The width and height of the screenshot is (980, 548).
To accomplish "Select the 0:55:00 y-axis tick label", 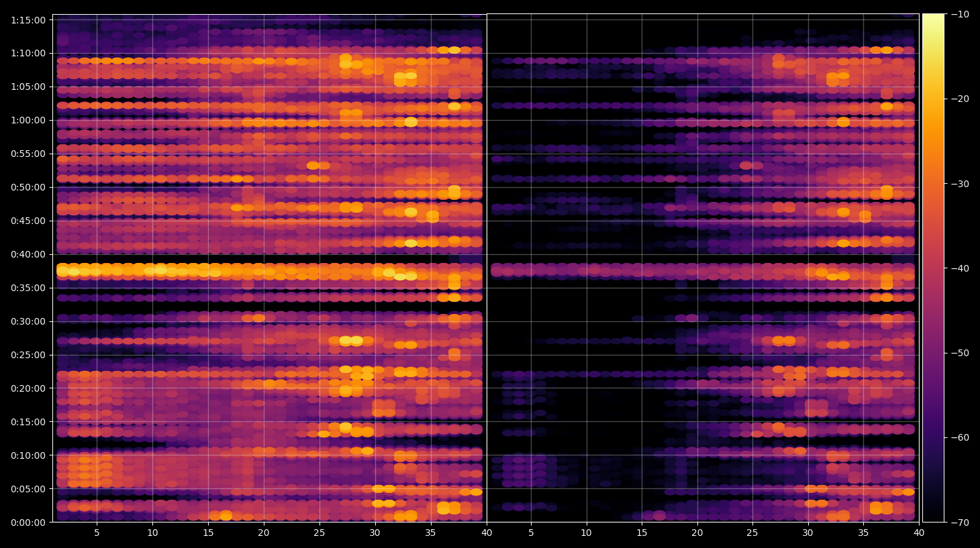I will click(x=28, y=154).
